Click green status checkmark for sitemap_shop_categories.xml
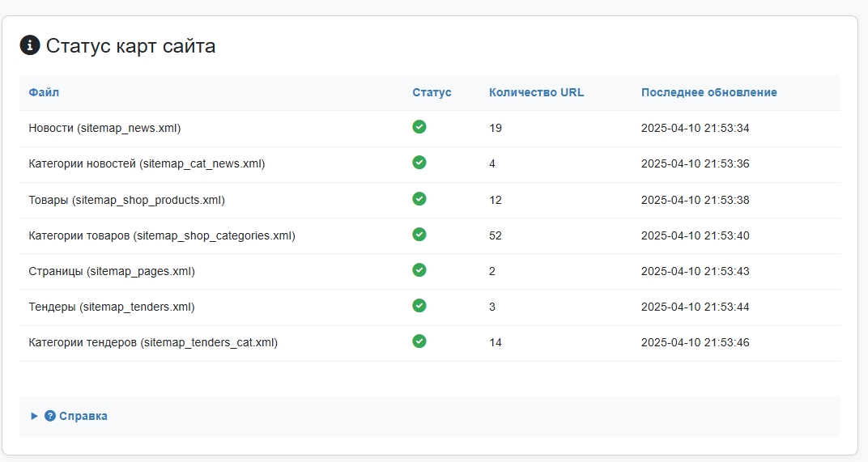The height and width of the screenshot is (462, 868). [419, 235]
